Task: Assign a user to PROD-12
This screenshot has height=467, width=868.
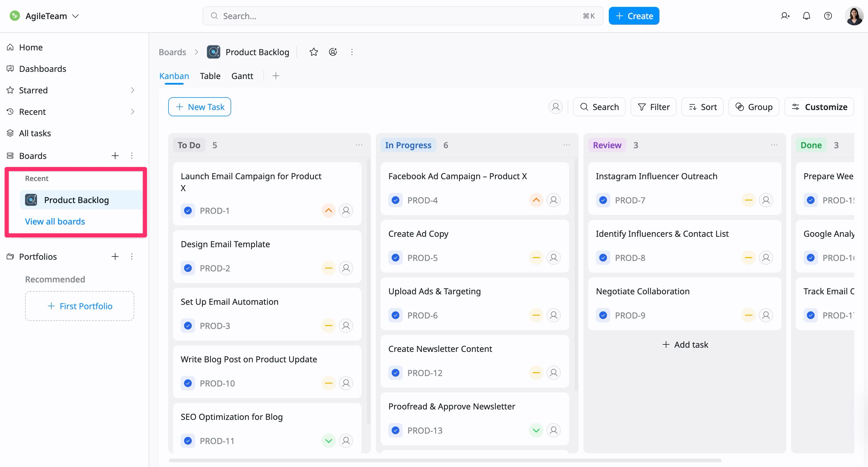Action: 554,373
